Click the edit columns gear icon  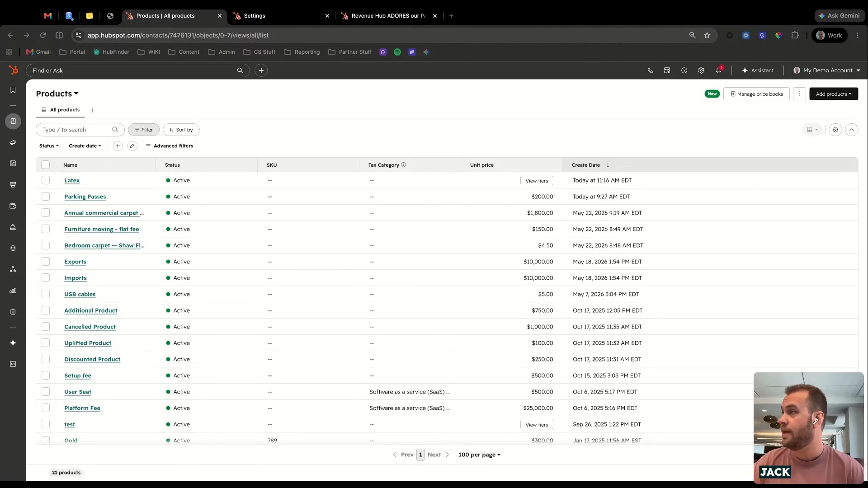tap(835, 130)
